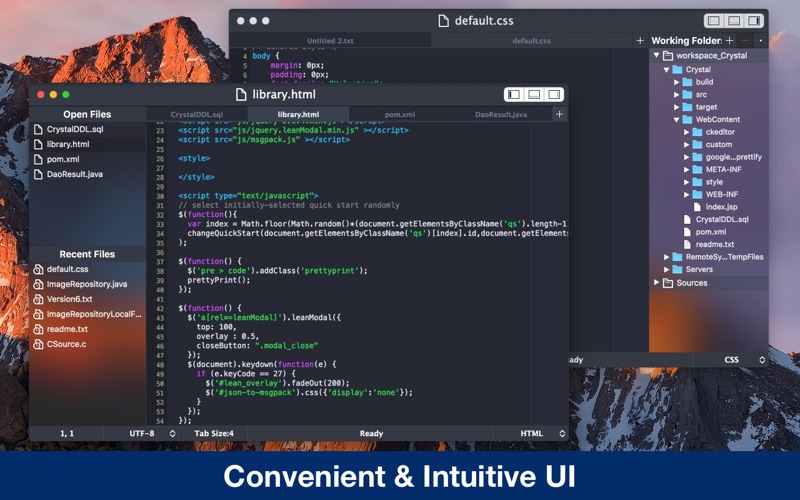800x500 pixels.
Task: Open index.jsp in working folder tree
Action: click(721, 207)
